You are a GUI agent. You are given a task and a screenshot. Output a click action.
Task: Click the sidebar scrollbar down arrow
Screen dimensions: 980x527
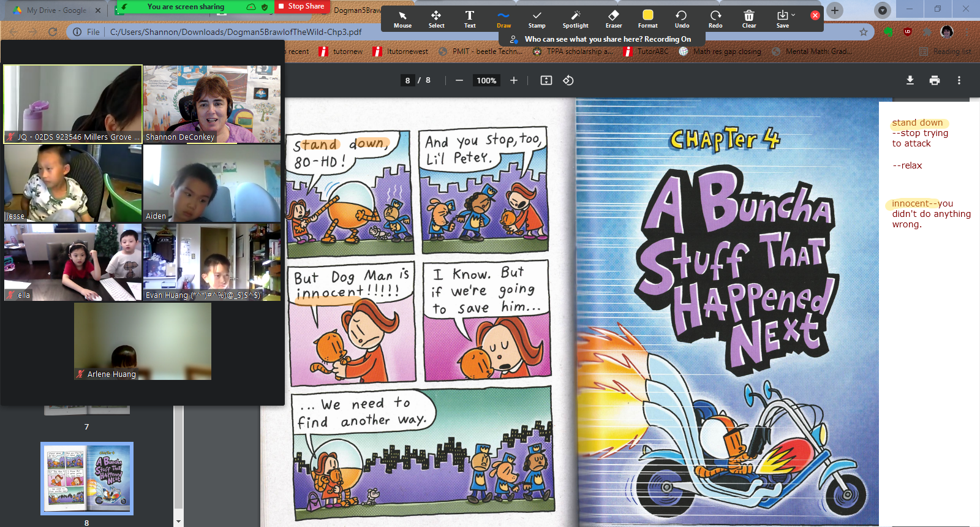click(x=178, y=521)
